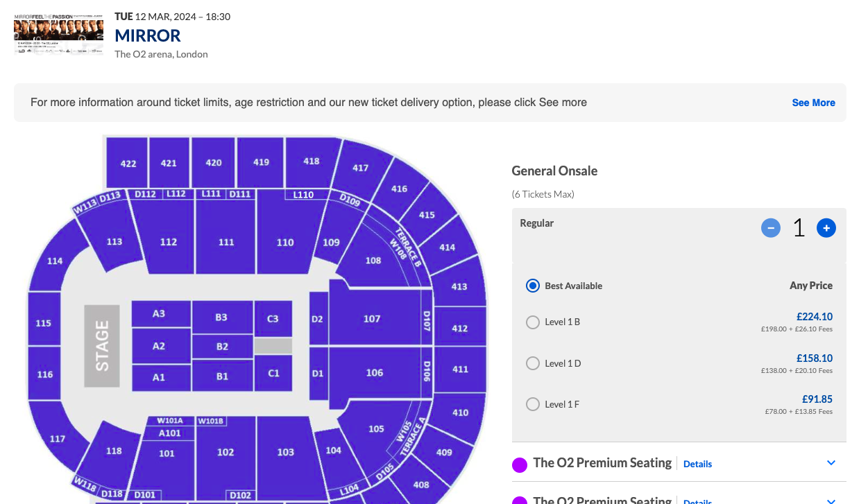
Task: Decrease ticket quantity with the minus icon
Action: point(771,227)
